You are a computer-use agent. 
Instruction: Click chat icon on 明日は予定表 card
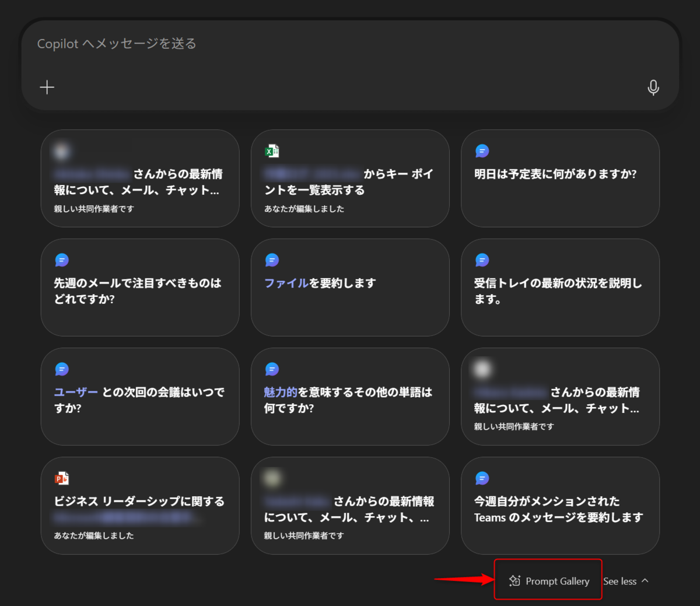click(482, 151)
